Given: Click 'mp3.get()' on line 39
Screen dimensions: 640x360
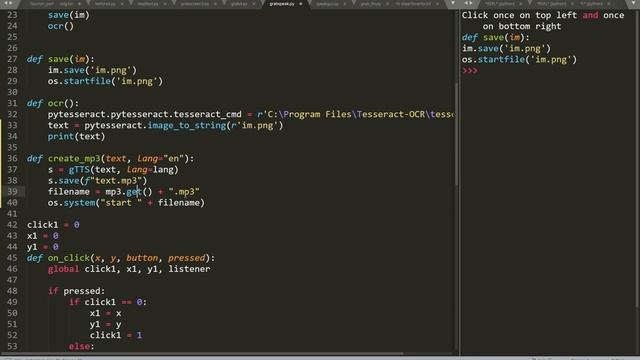Looking at the screenshot, I should [129, 191].
